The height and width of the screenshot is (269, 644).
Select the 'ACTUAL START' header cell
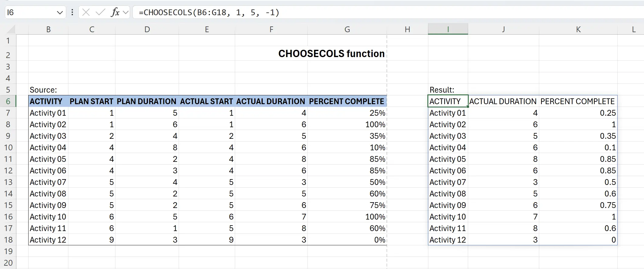click(x=207, y=101)
